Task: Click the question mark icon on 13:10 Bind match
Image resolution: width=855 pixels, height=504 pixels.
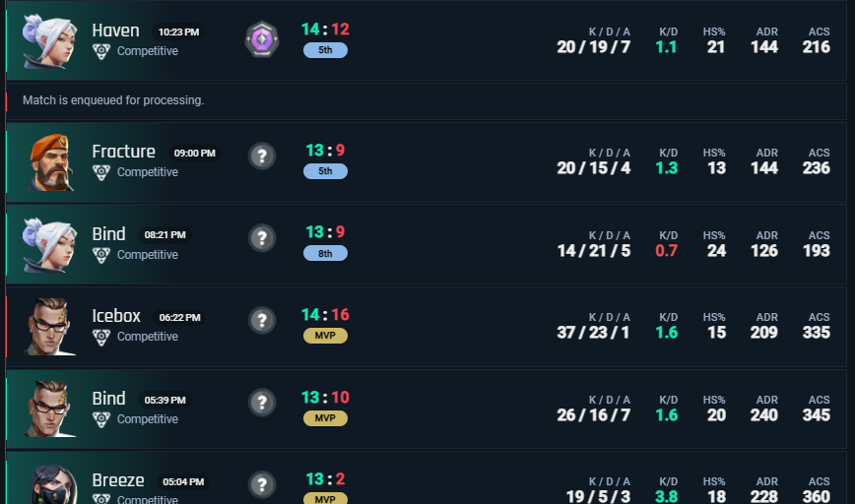Action: [x=261, y=402]
